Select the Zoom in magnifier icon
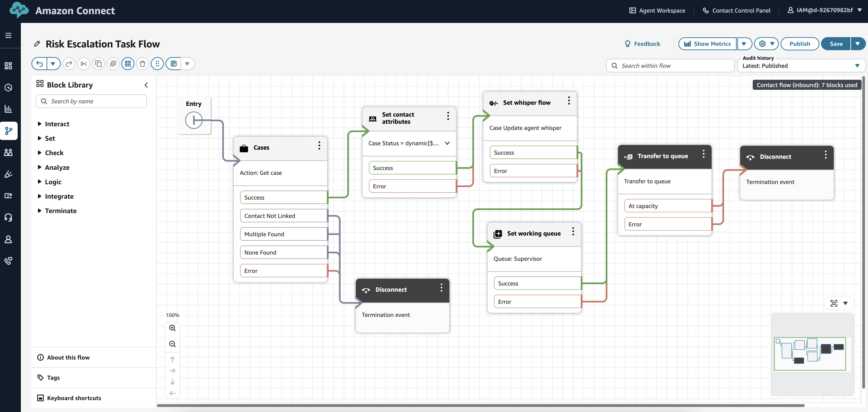The height and width of the screenshot is (412, 868). (172, 328)
